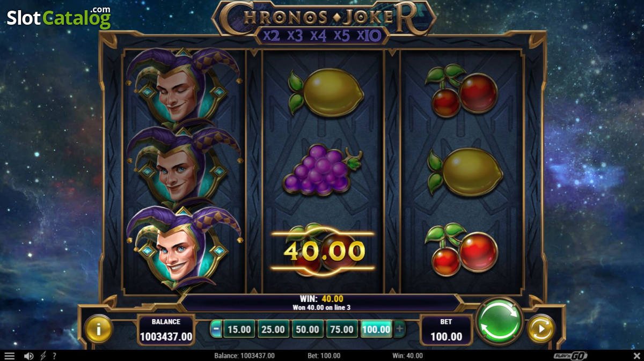Choose the 50.00 bet option
Image resolution: width=644 pixels, height=361 pixels.
pos(308,329)
